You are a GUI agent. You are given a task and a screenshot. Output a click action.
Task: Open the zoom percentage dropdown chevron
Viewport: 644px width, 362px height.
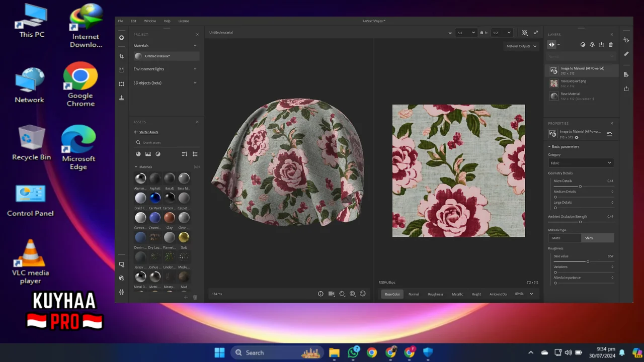[531, 294]
